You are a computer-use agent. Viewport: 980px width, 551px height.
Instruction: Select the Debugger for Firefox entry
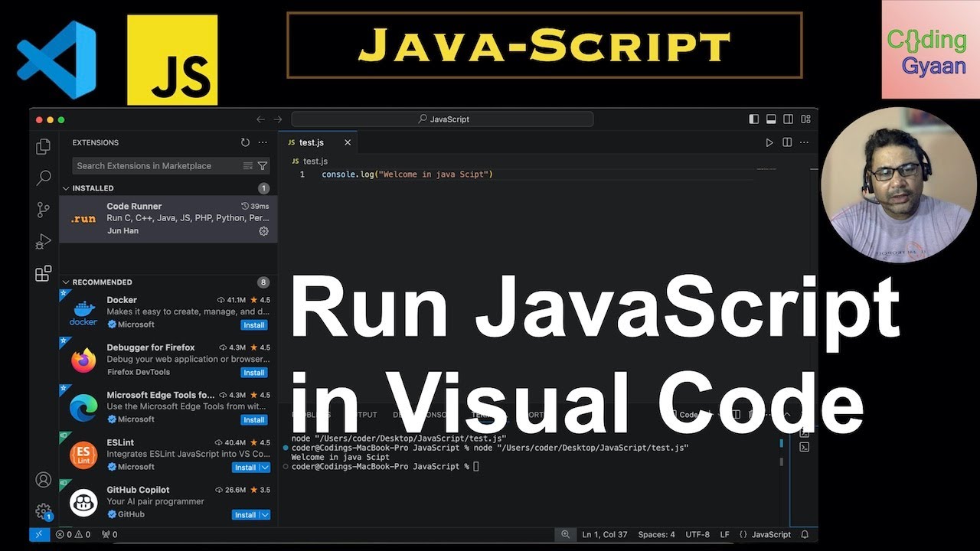tap(168, 360)
